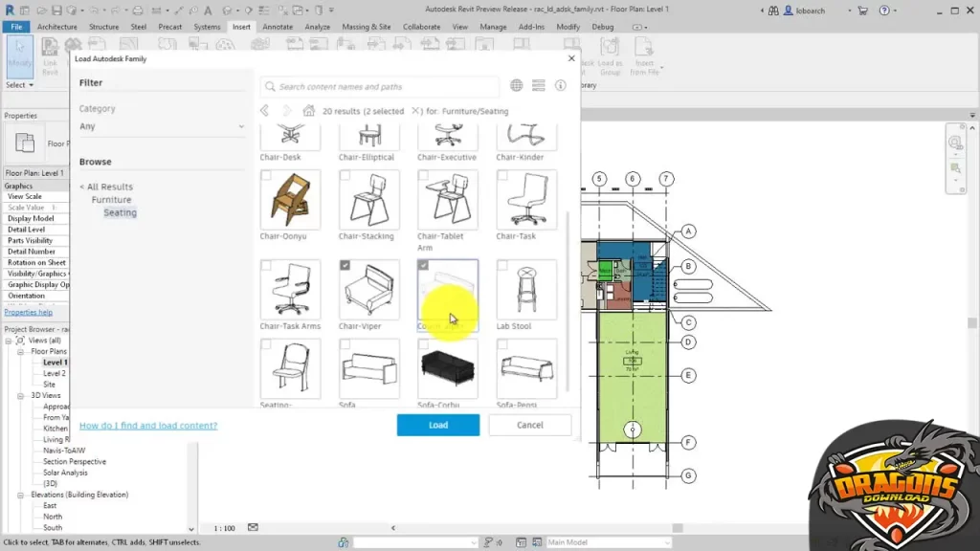980x551 pixels.
Task: Open the info icon in the Load Family dialog
Action: (x=560, y=85)
